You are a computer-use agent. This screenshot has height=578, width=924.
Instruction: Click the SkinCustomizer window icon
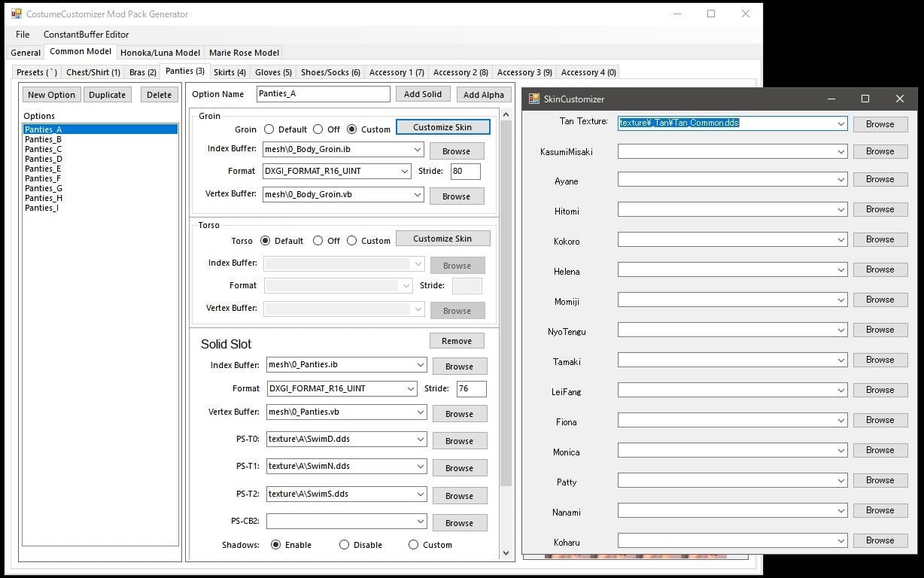click(x=534, y=99)
